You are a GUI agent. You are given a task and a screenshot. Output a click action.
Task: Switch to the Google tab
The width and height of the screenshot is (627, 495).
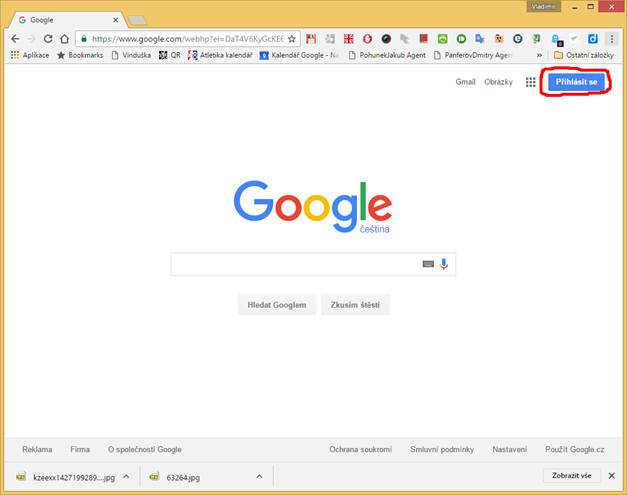pos(68,20)
